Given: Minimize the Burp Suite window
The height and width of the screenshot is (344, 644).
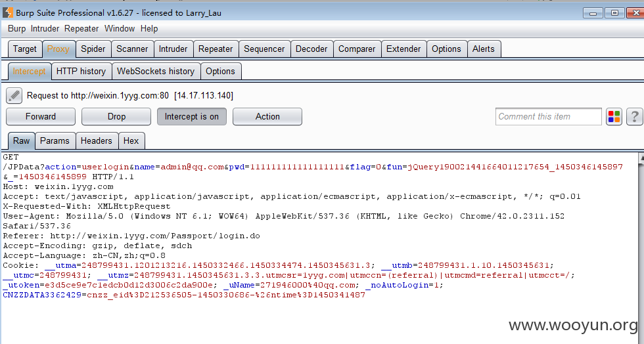Looking at the screenshot, I should [x=593, y=12].
